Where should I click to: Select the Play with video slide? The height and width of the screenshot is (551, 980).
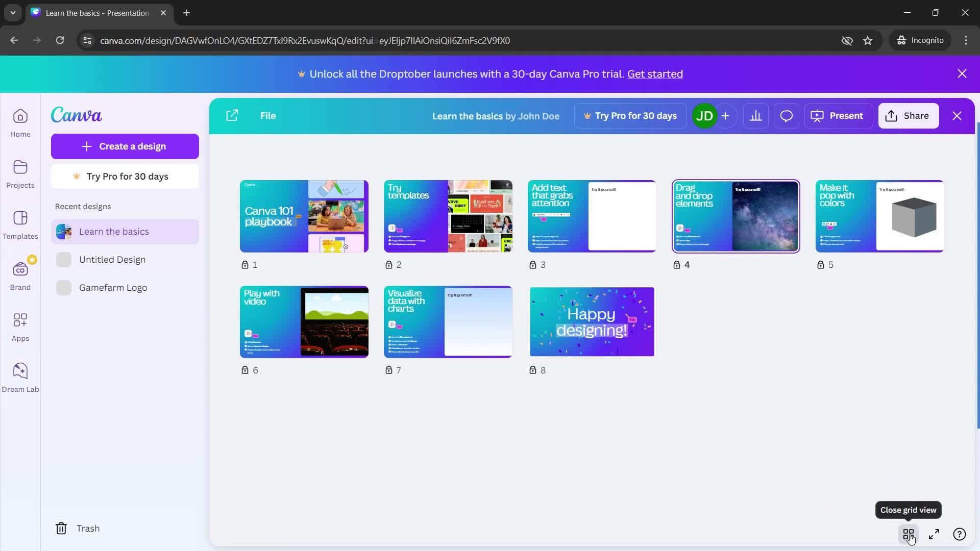click(x=304, y=322)
